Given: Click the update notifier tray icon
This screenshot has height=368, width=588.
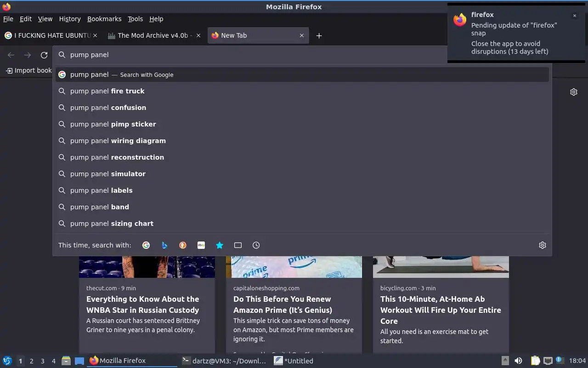Looking at the screenshot, I should (x=559, y=360).
